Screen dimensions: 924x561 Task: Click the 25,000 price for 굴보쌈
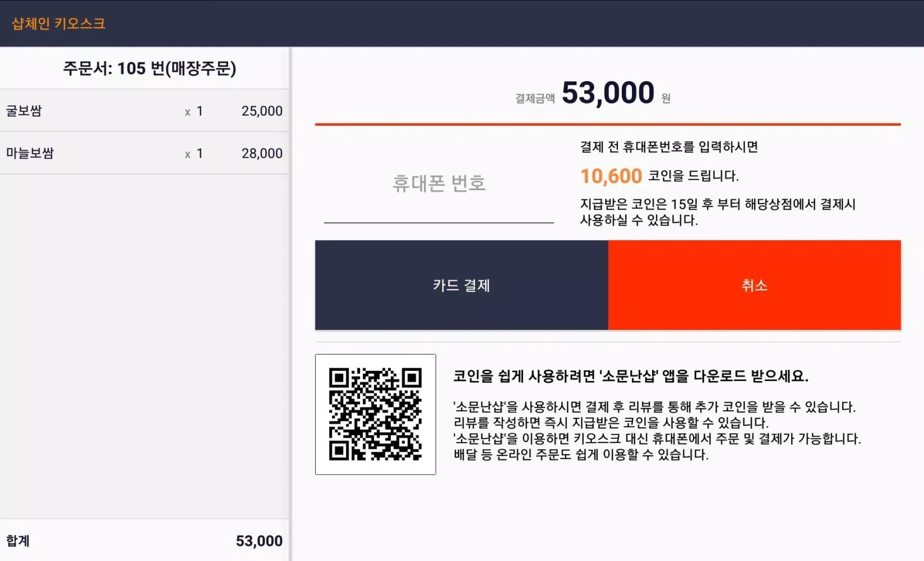coord(262,111)
